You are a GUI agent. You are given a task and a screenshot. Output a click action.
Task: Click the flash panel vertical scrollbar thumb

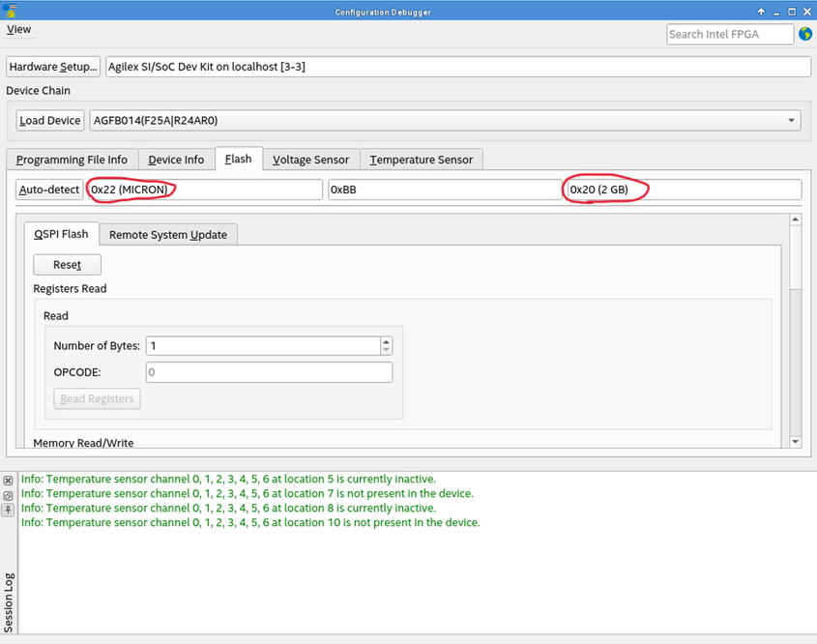pyautogui.click(x=795, y=256)
